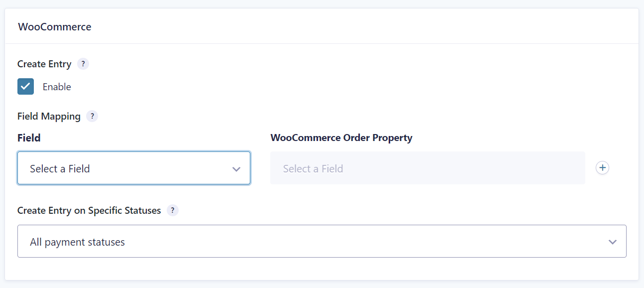Open the Select a Field dropdown
This screenshot has height=288, width=644.
[133, 168]
